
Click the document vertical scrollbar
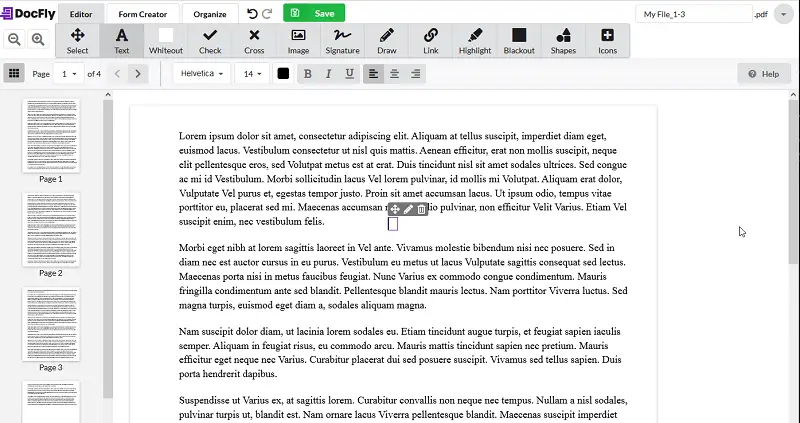[793, 181]
